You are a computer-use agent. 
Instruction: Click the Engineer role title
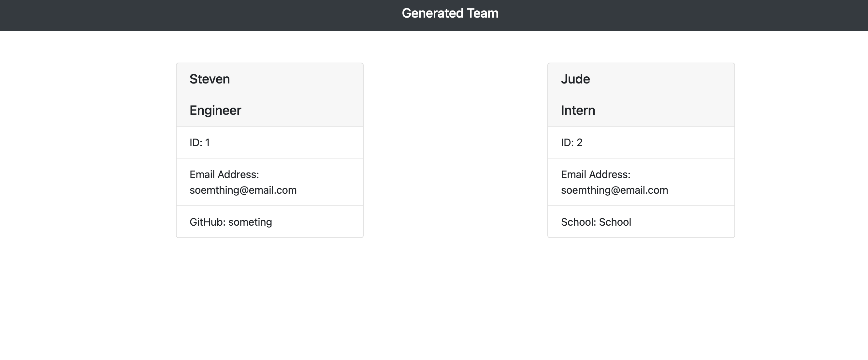(215, 111)
